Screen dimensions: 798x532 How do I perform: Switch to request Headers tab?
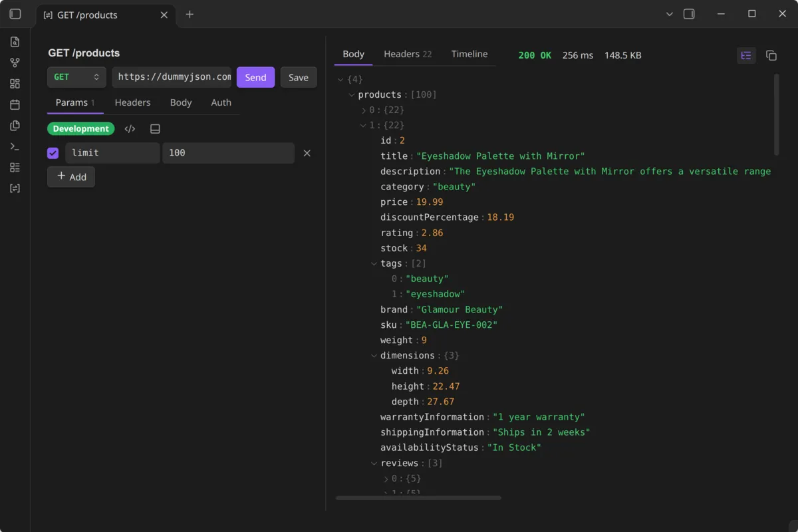(132, 102)
